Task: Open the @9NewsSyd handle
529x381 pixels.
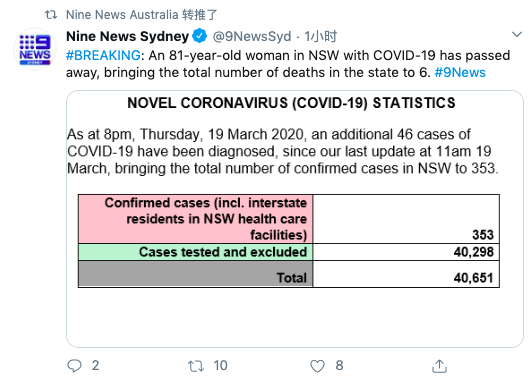Action: tap(252, 36)
